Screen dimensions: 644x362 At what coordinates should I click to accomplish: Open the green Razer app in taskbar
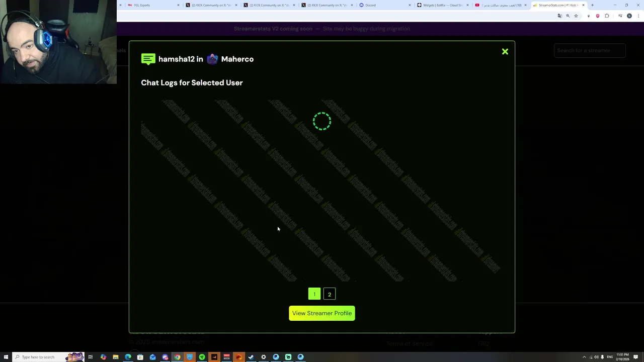click(x=202, y=357)
